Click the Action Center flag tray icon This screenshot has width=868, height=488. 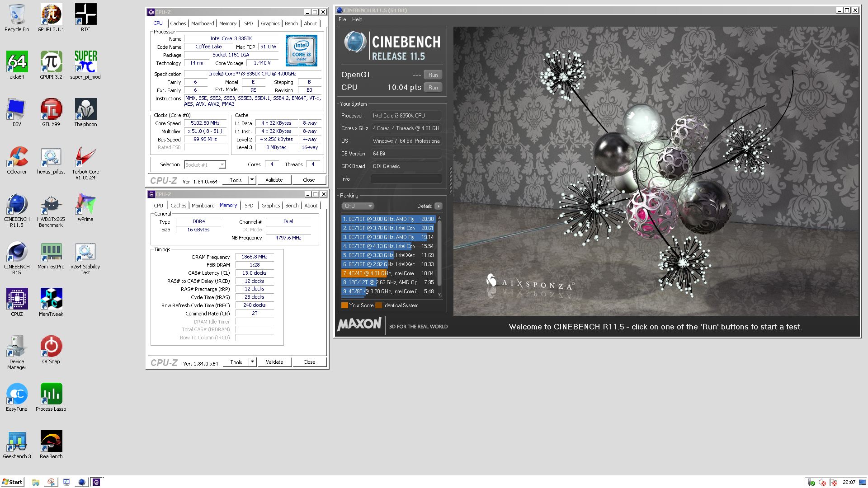[833, 482]
